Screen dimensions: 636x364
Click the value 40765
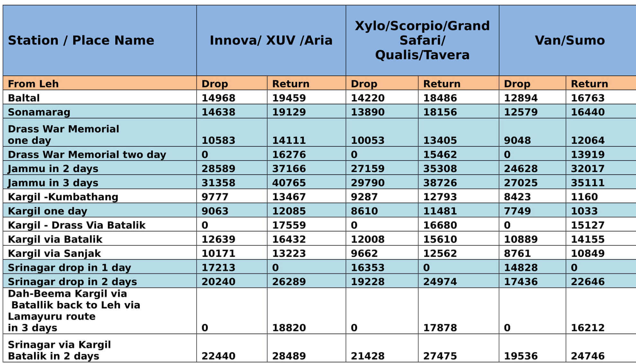(x=289, y=183)
